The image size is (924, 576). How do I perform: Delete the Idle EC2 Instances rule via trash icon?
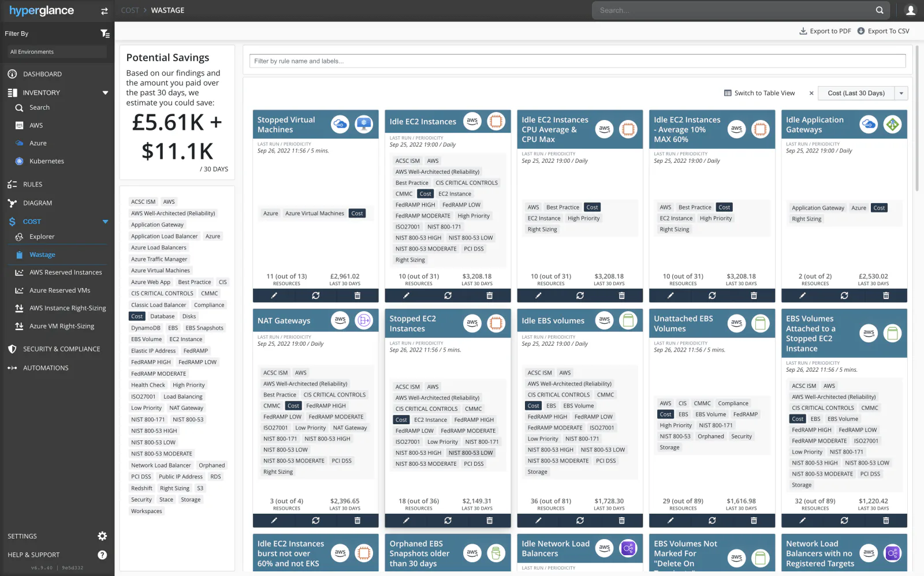(489, 296)
